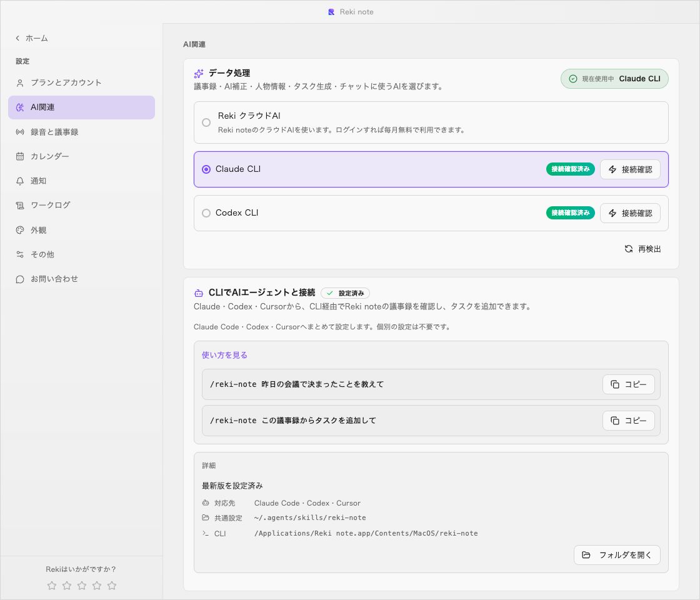Open 通知 settings
Viewport: 700px width, 600px height.
click(81, 181)
